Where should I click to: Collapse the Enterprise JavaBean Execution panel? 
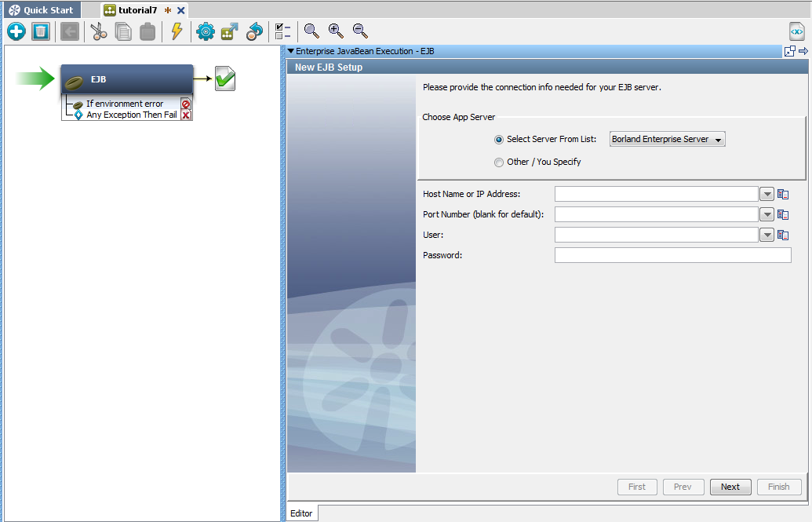[x=291, y=50]
